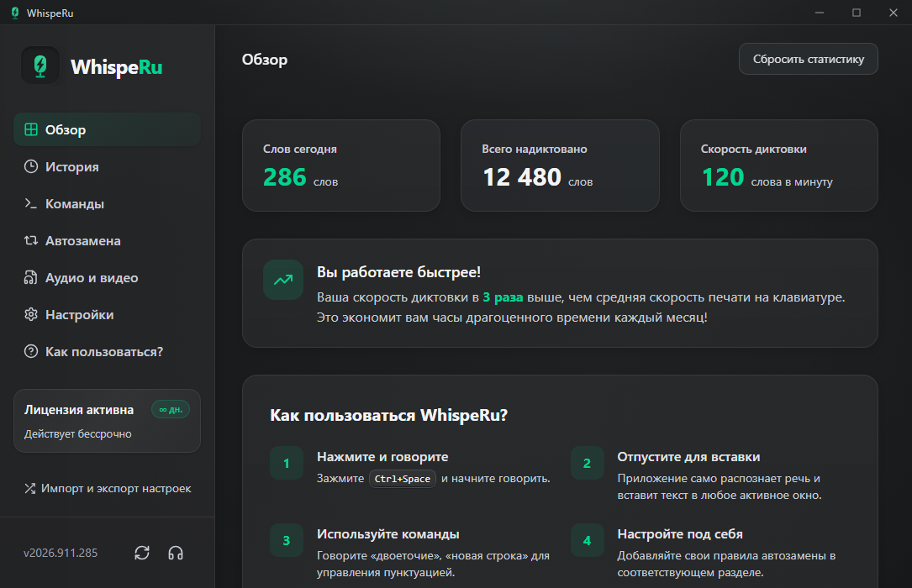
Task: Close the WhispeRu window
Action: pos(894,13)
